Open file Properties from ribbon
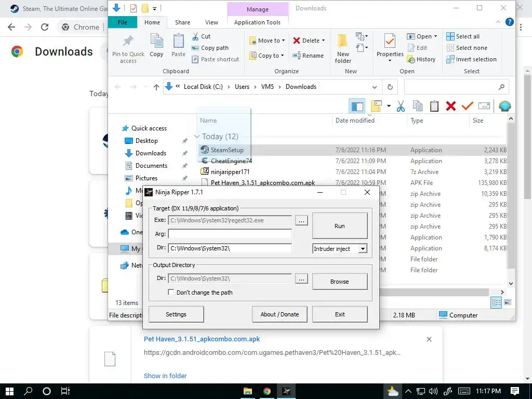The image size is (532, 399). [390, 47]
